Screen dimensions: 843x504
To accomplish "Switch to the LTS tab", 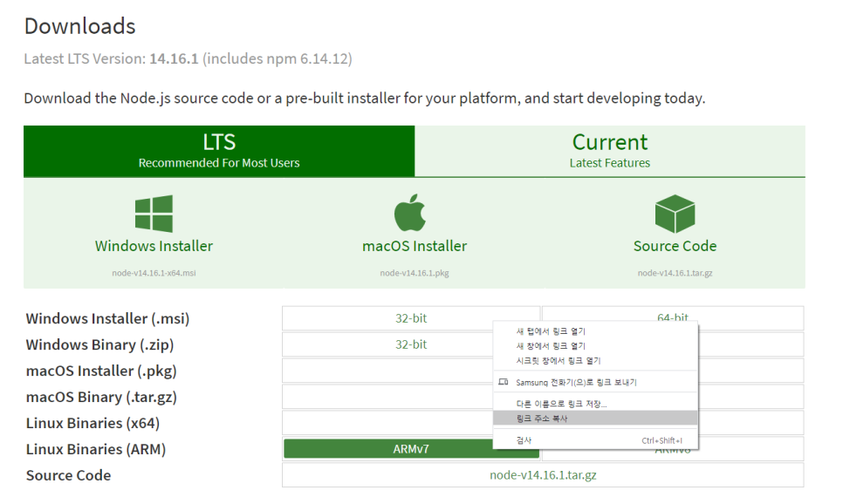I will coord(219,151).
